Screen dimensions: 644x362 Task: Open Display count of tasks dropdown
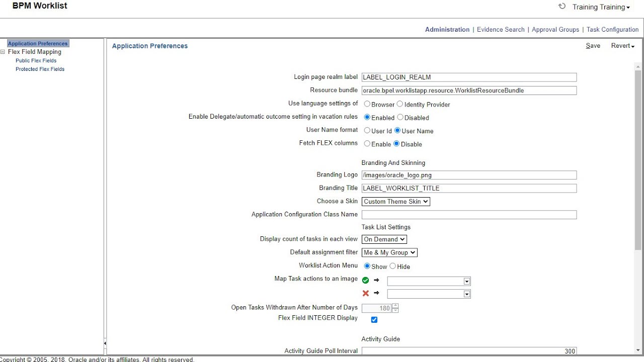coord(384,239)
